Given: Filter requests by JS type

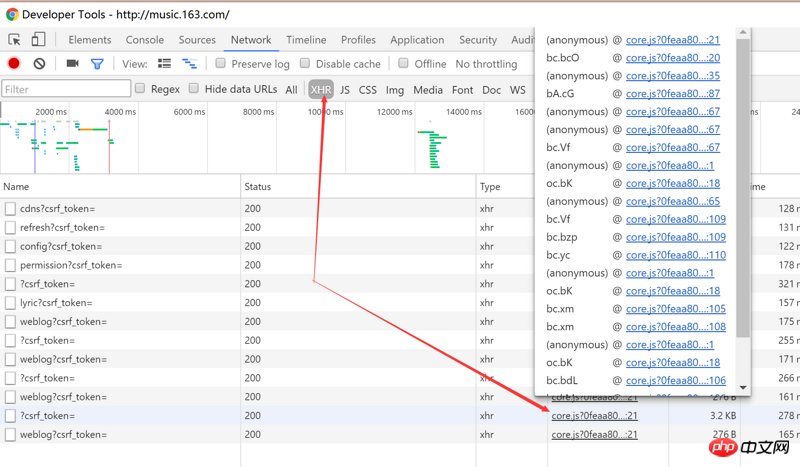Looking at the screenshot, I should (x=345, y=90).
